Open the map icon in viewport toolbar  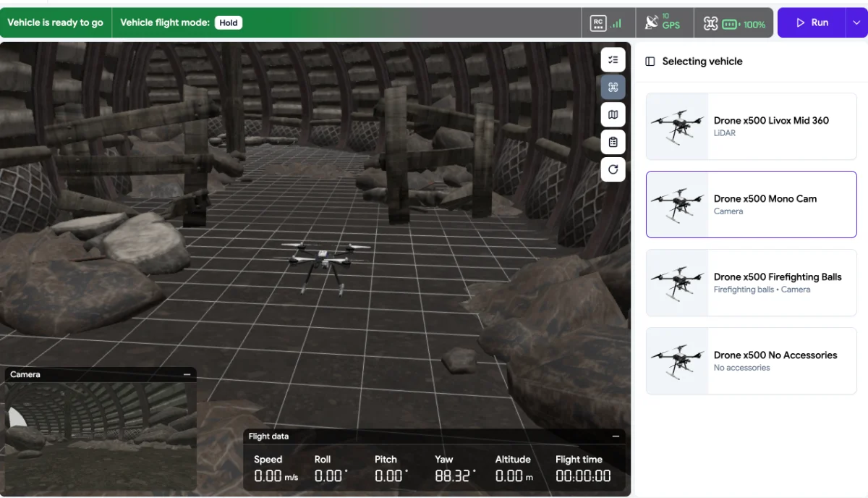tap(613, 115)
